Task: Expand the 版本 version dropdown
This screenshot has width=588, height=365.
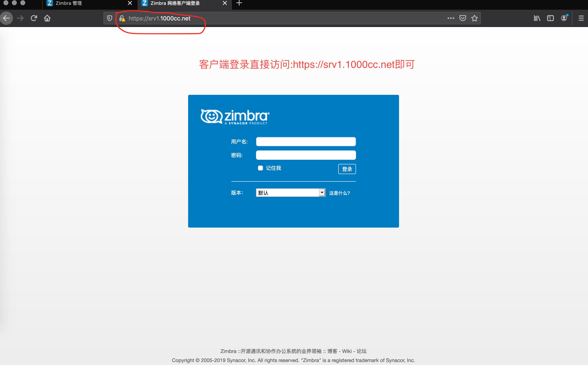Action: [291, 193]
